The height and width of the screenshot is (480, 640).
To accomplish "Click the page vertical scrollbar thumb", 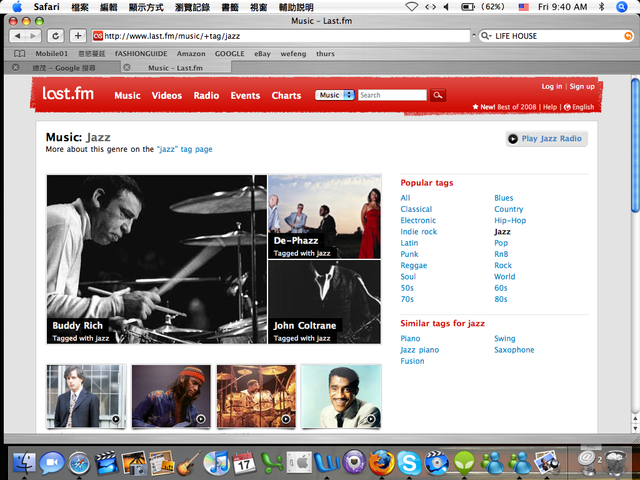I will point(634,145).
